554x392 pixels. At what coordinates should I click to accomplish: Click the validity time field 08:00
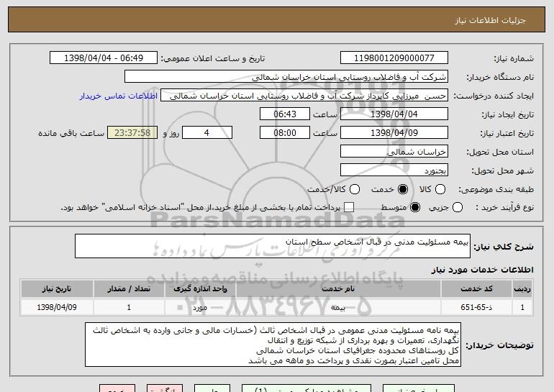click(x=285, y=133)
